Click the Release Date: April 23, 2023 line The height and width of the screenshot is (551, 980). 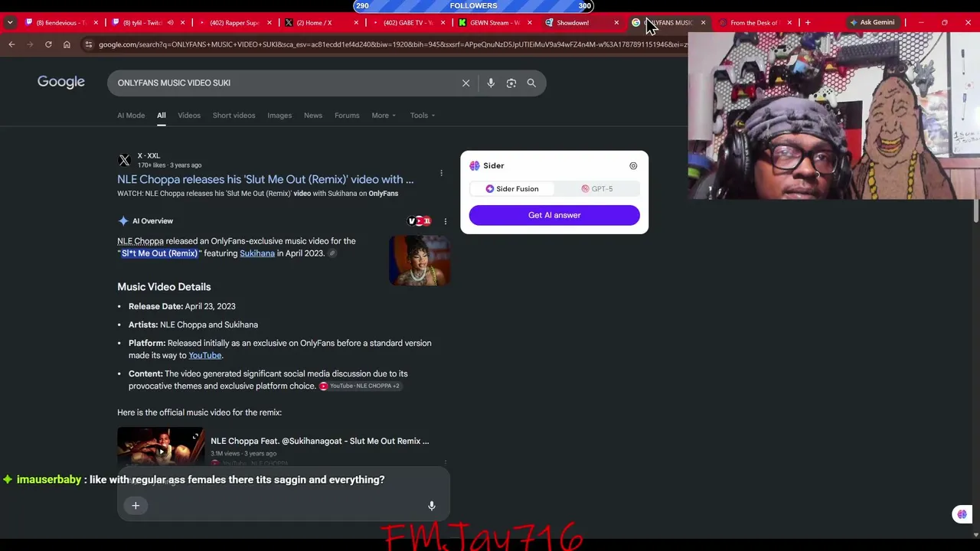pyautogui.click(x=181, y=306)
